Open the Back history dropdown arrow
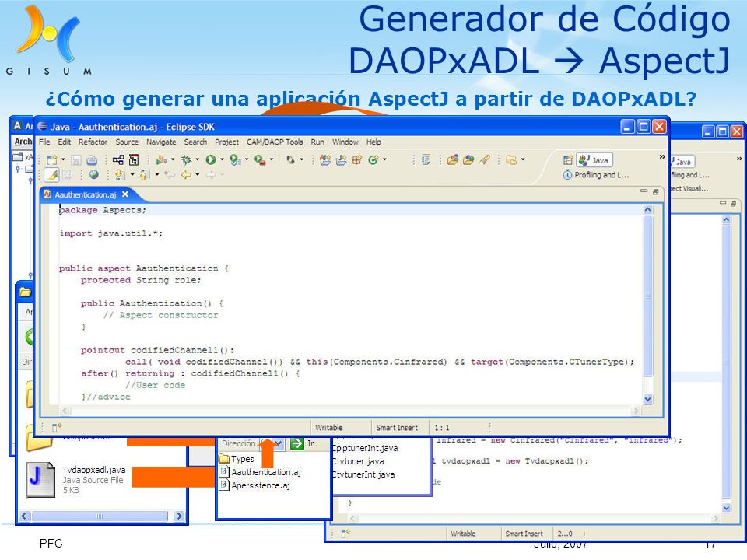The height and width of the screenshot is (560, 747). [197, 175]
